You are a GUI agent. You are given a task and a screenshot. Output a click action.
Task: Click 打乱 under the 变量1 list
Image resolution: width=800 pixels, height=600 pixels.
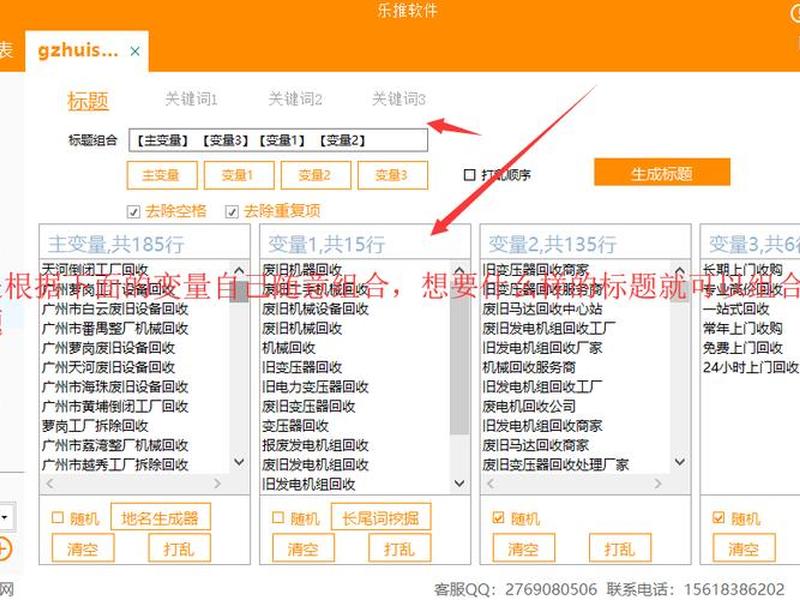[x=399, y=548]
